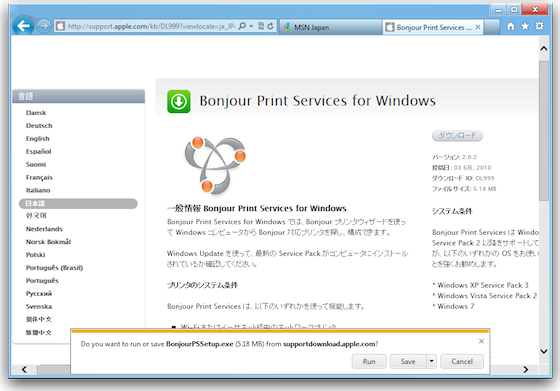Switch language to Nederlands
The image size is (560, 391).
pyautogui.click(x=44, y=229)
